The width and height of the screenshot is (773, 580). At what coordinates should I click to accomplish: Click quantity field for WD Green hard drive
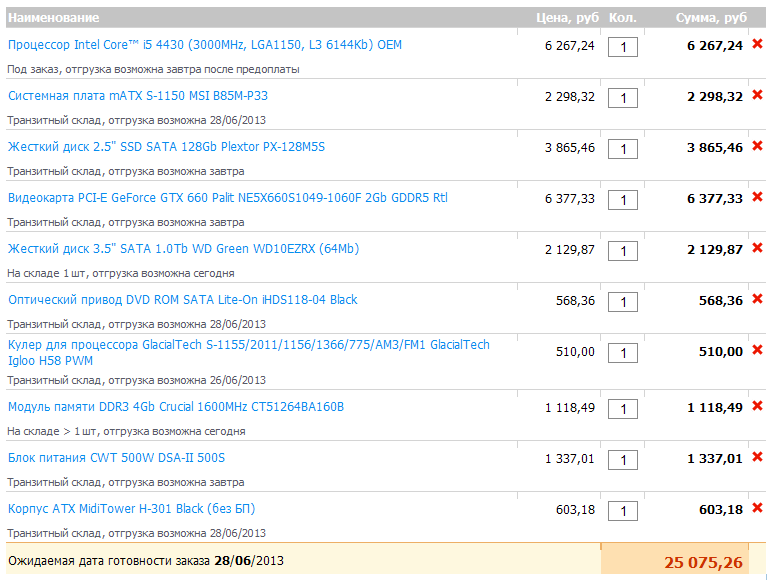click(622, 251)
